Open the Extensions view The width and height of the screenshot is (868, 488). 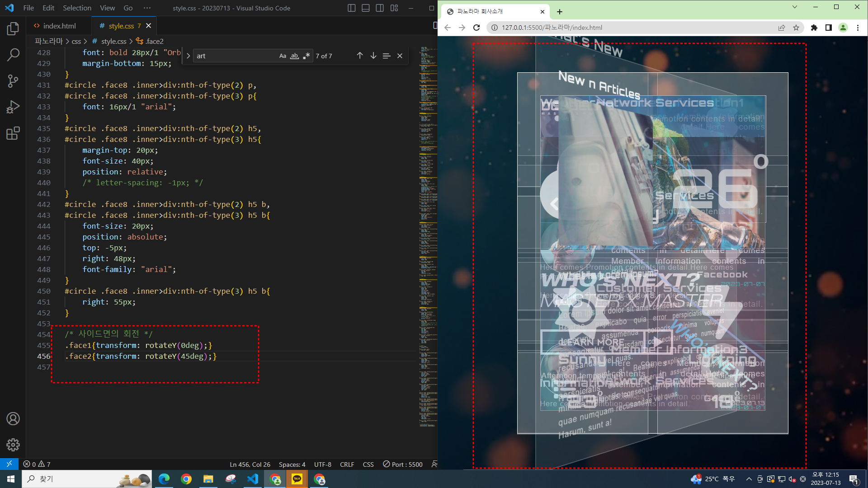[13, 133]
